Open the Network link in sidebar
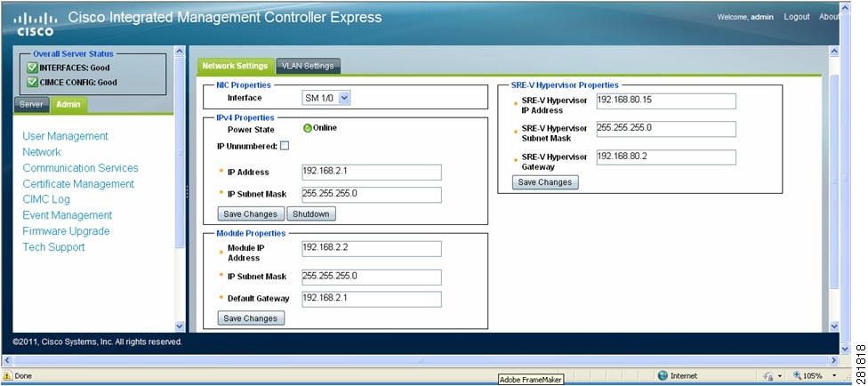The height and width of the screenshot is (386, 868). click(x=42, y=152)
